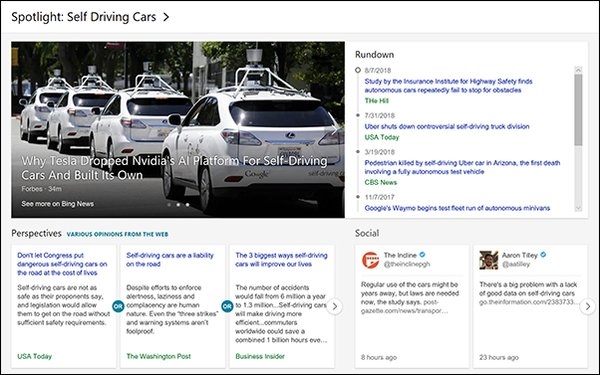Click the 3/19/2018 timeline date
This screenshot has height=375, width=600.
point(379,152)
